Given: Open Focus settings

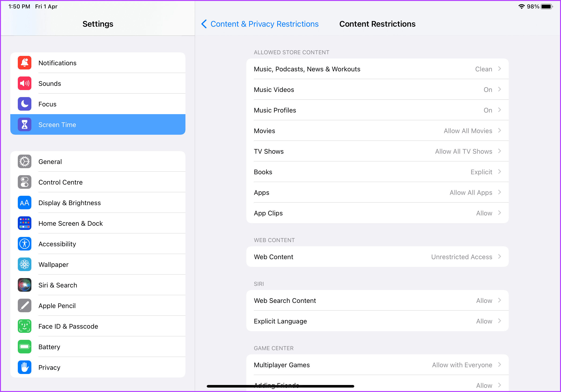Looking at the screenshot, I should click(x=98, y=104).
